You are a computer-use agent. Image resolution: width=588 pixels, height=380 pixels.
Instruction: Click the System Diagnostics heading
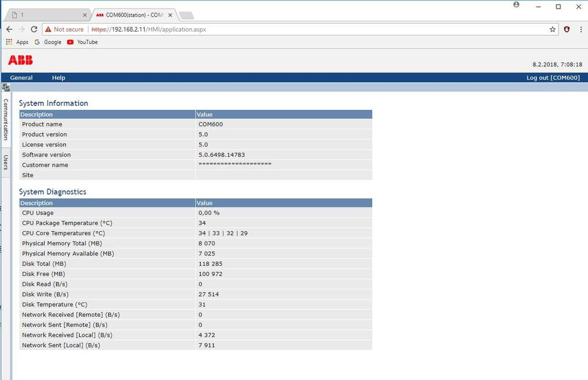coord(52,192)
